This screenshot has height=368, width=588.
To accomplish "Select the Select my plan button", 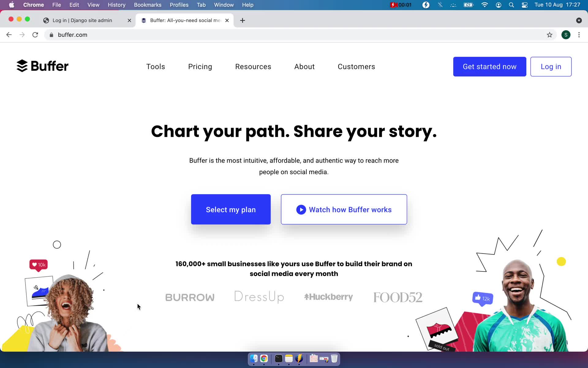I will click(230, 209).
